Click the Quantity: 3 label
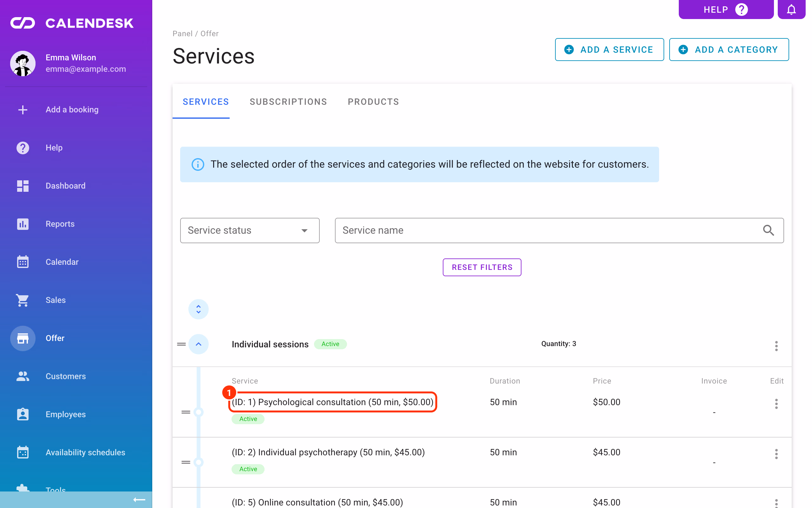 coord(558,344)
